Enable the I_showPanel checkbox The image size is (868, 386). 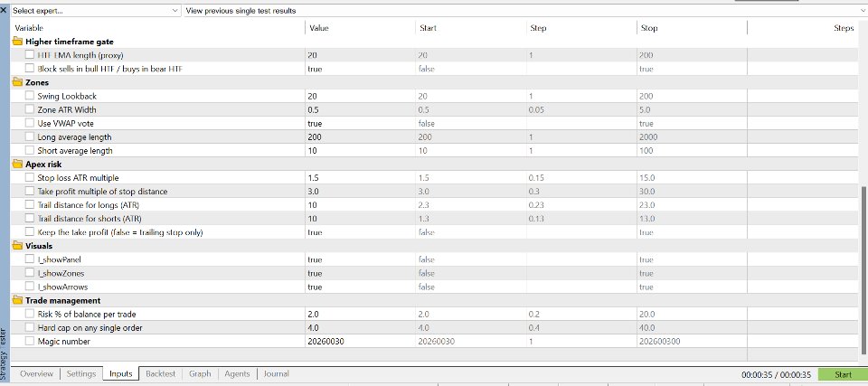pyautogui.click(x=29, y=259)
